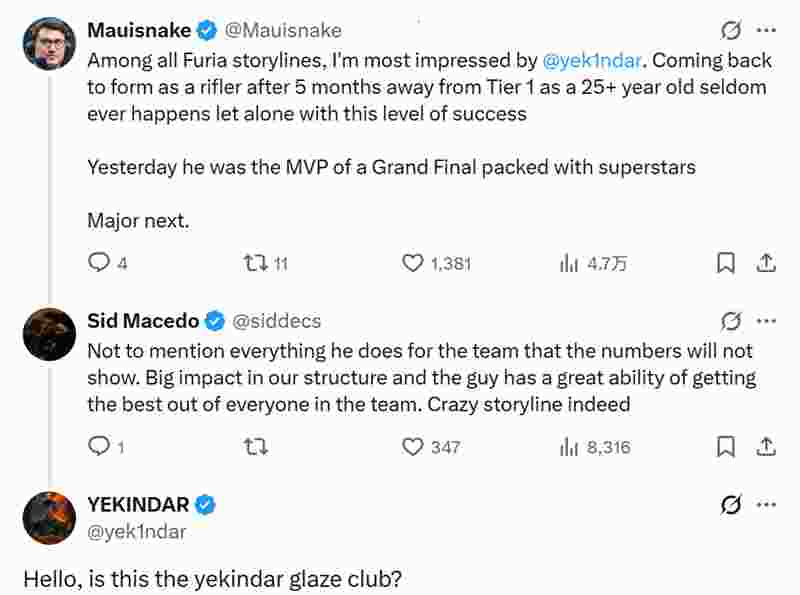The height and width of the screenshot is (595, 800).
Task: Open Mauisnake's profile picture
Action: [49, 44]
